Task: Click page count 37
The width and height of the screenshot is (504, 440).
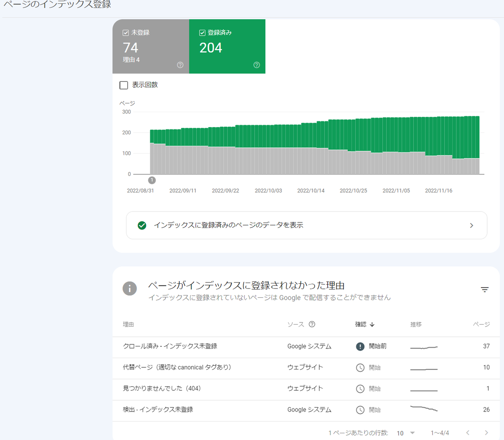Action: tap(486, 346)
